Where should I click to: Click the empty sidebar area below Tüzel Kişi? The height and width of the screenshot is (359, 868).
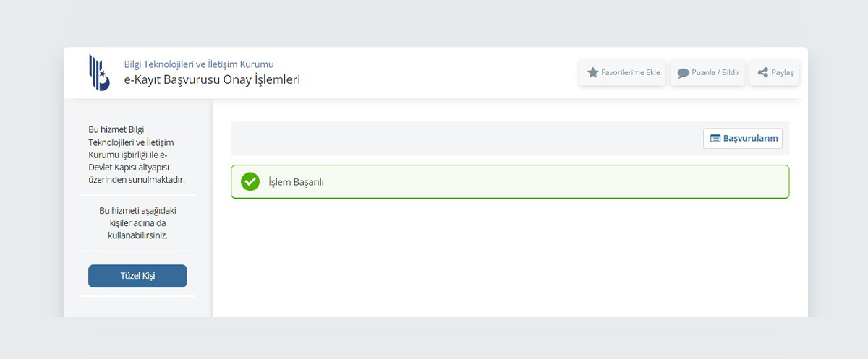click(137, 306)
